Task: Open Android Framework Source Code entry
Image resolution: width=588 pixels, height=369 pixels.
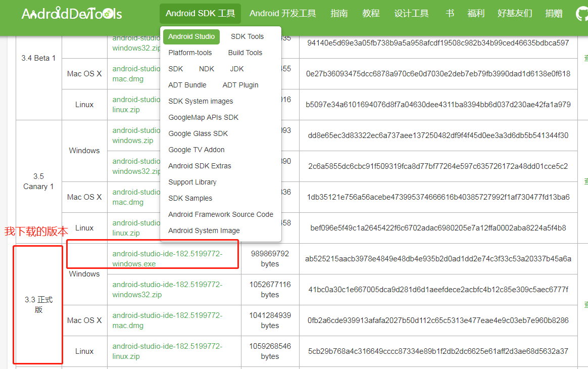Action: (220, 214)
